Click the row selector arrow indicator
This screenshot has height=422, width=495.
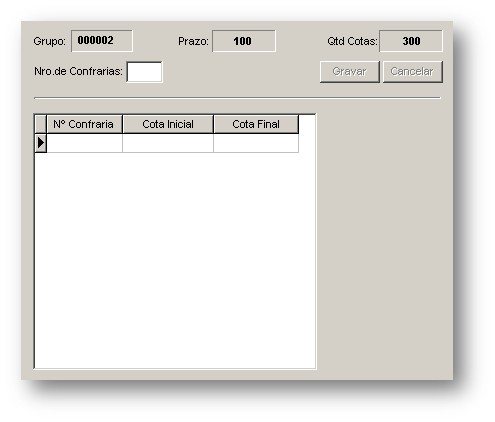41,143
